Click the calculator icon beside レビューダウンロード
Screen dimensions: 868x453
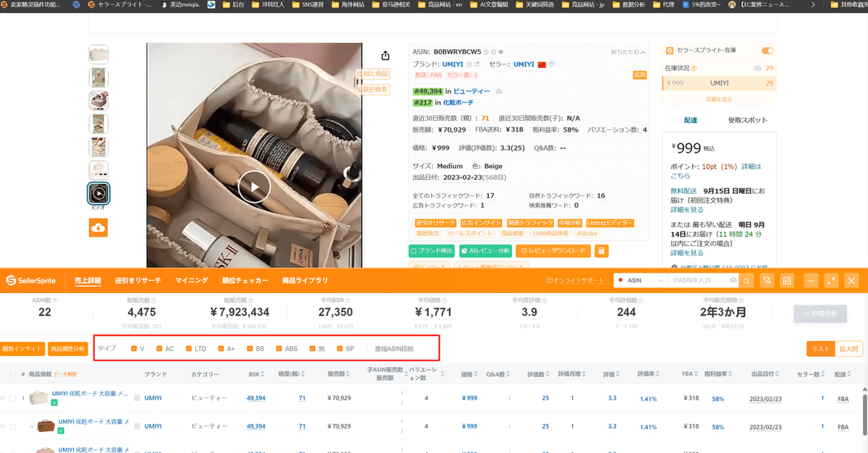point(603,252)
